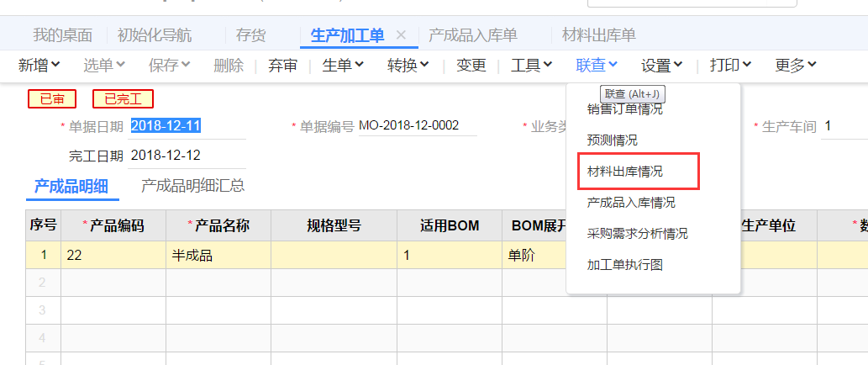The image size is (868, 365).
Task: Expand the 更多 menu
Action: (x=795, y=65)
